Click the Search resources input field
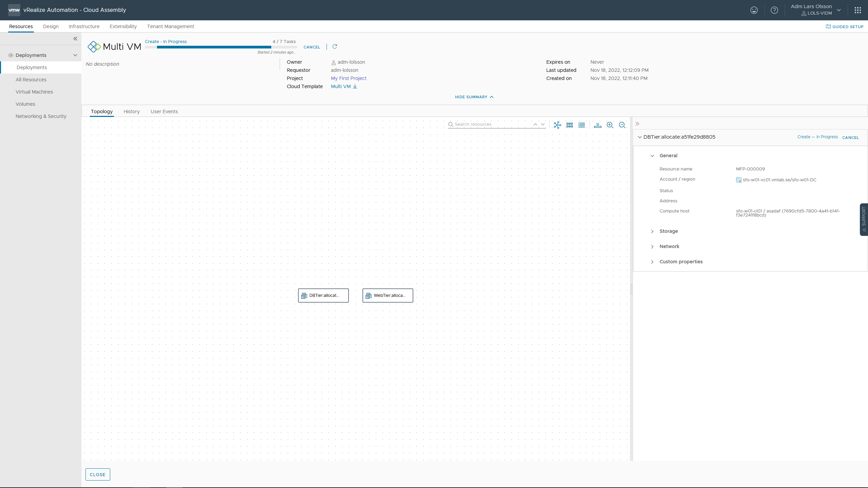Viewport: 868px width, 488px height. click(x=492, y=124)
